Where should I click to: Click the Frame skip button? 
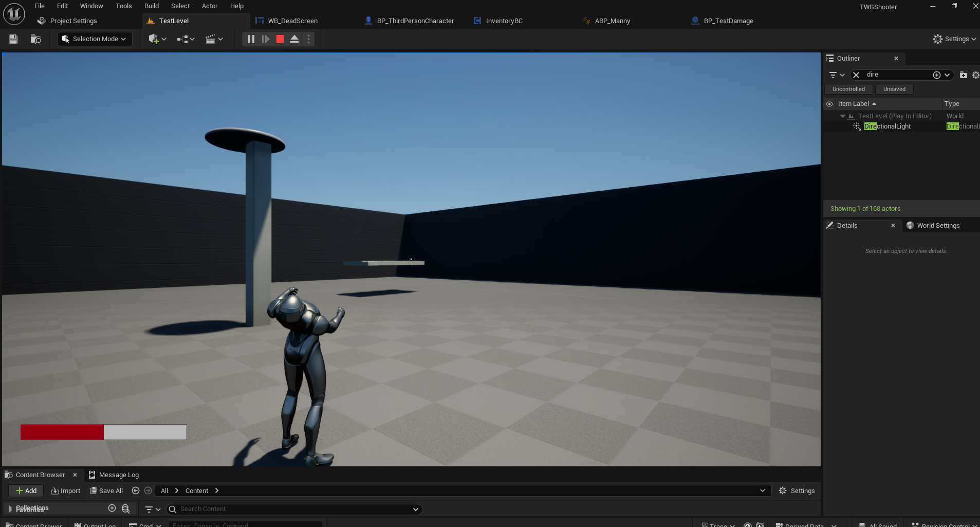[265, 39]
